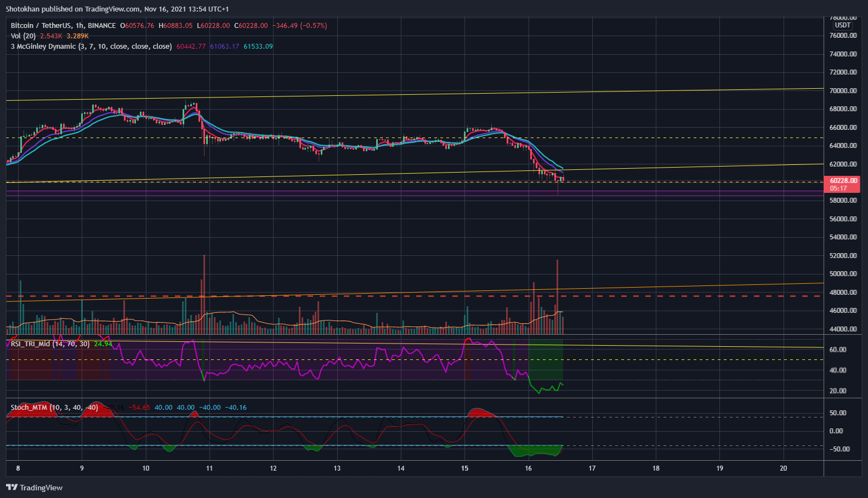Viewport: 868px width, 498px height.
Task: Click the McGinley value 60442.77
Action: coord(191,47)
